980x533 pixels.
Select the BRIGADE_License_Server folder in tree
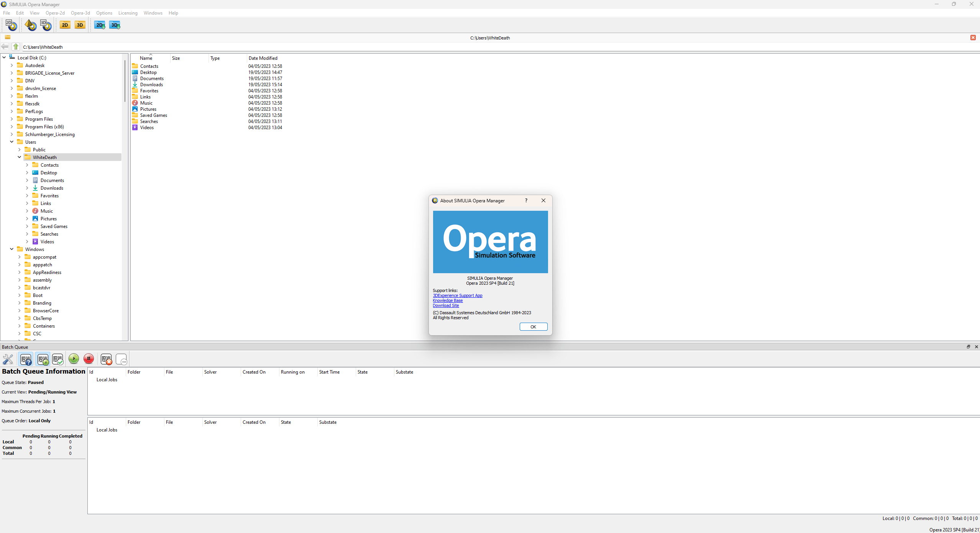(x=50, y=73)
